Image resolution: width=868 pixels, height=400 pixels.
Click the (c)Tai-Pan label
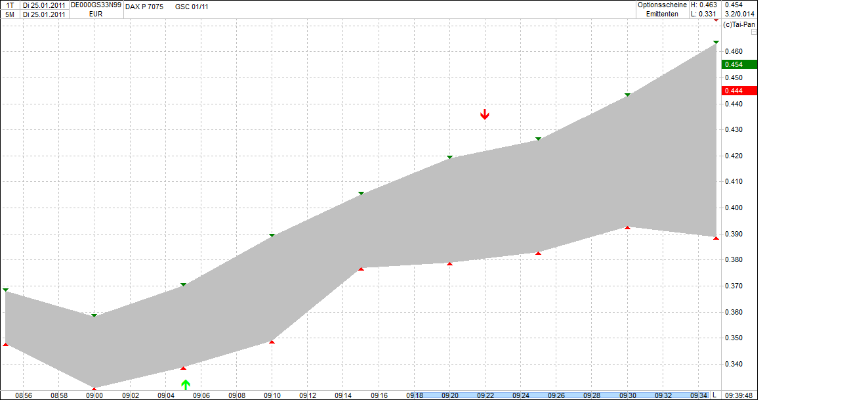(739, 24)
